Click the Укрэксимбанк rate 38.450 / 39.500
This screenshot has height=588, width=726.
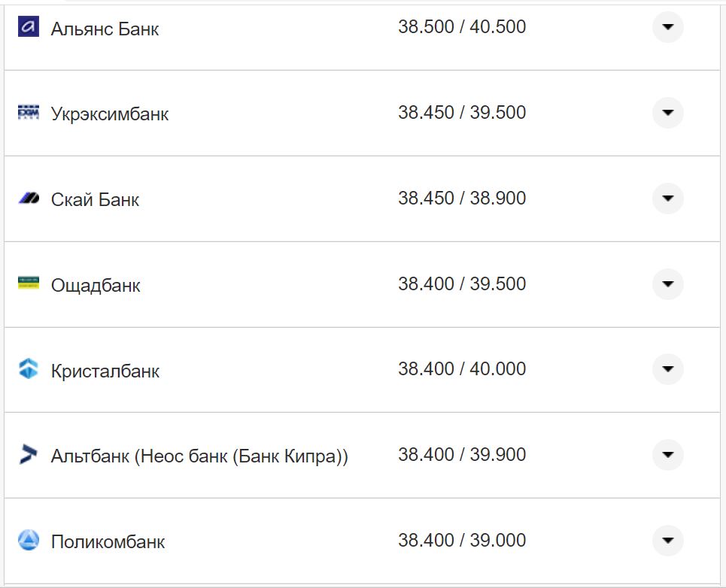(462, 113)
